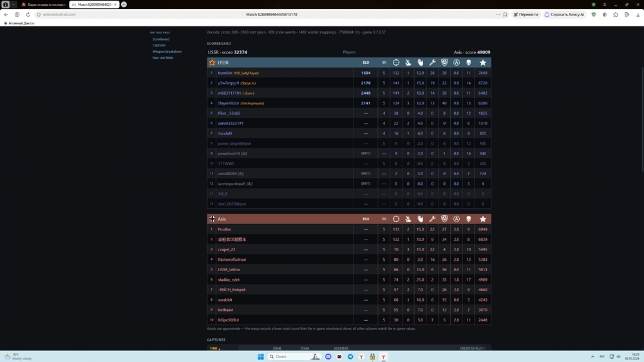644x362 pixels.
Task: Click the page vertical scrollbar
Action: tap(642, 119)
